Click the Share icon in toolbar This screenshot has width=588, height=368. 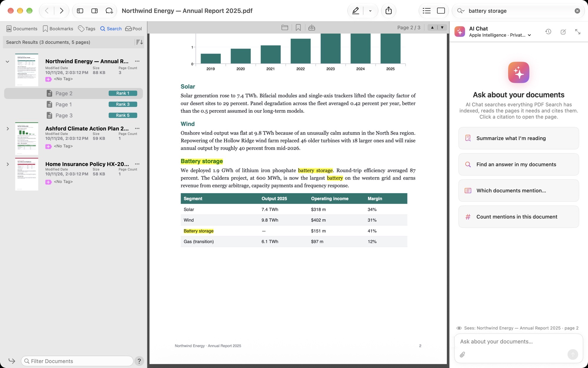(x=389, y=11)
